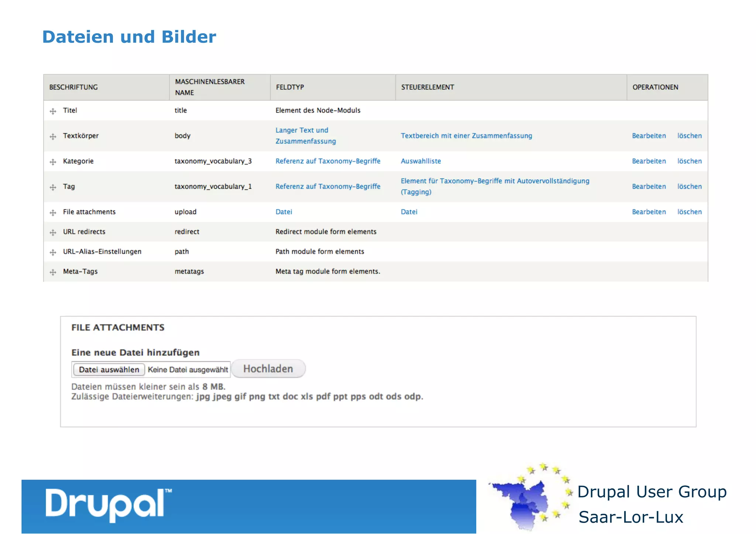Click löschen for the Textkörper field
756x534 pixels.
(689, 136)
